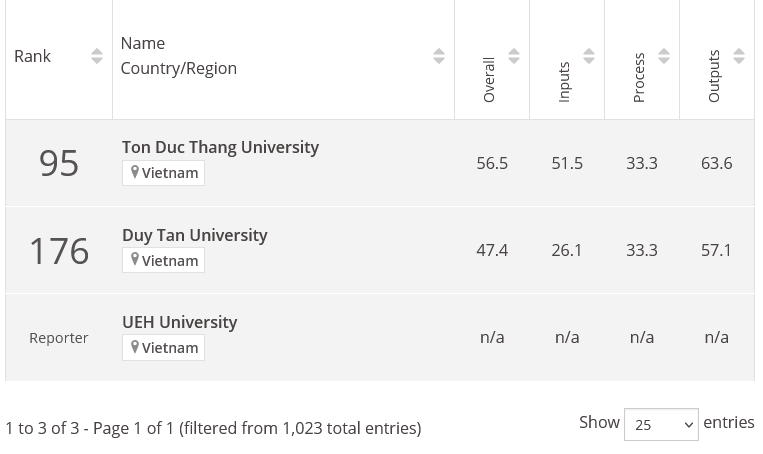Click location pin in Duy Tan's Vietnam tag

click(135, 259)
